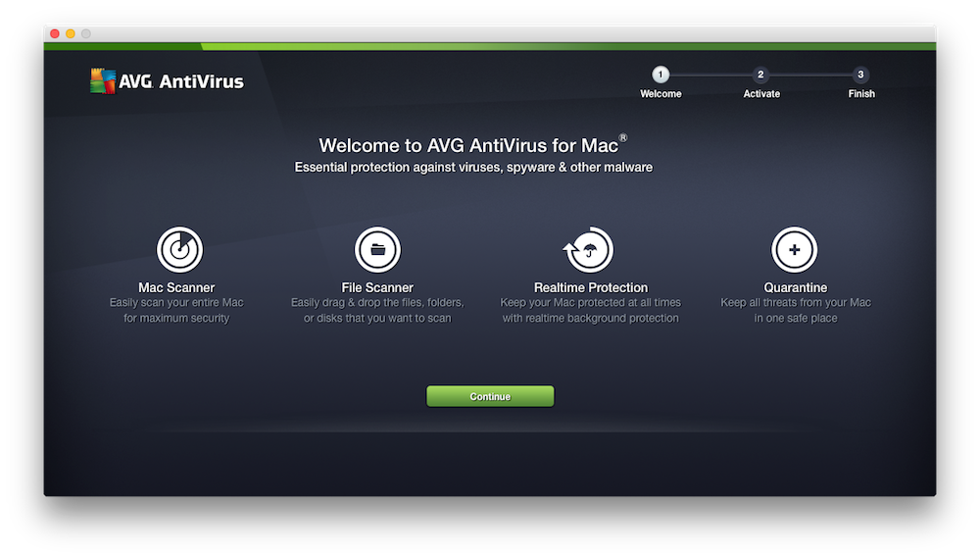The height and width of the screenshot is (559, 980).
Task: Select step 2 Activate circle
Action: (x=760, y=75)
